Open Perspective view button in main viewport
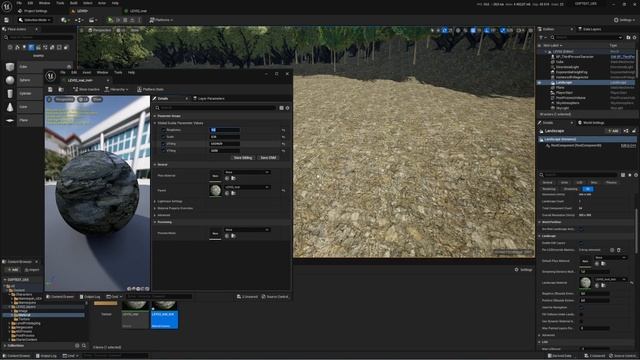 click(100, 30)
